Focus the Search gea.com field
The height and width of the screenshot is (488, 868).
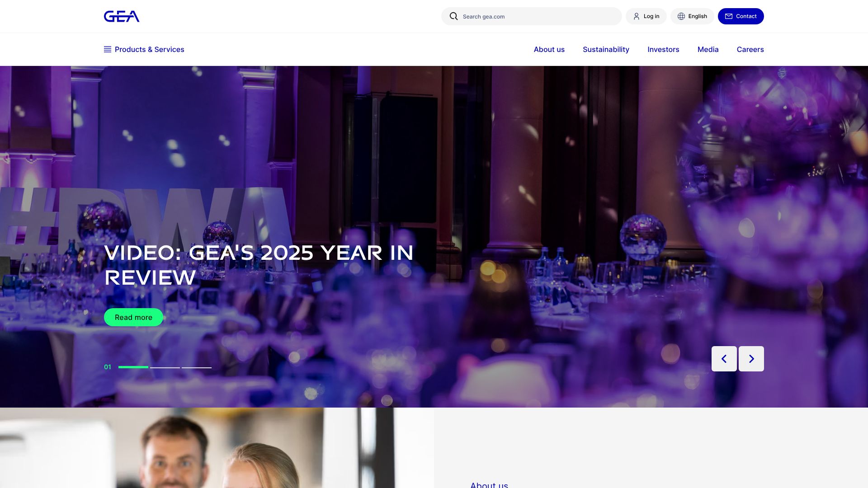(532, 16)
